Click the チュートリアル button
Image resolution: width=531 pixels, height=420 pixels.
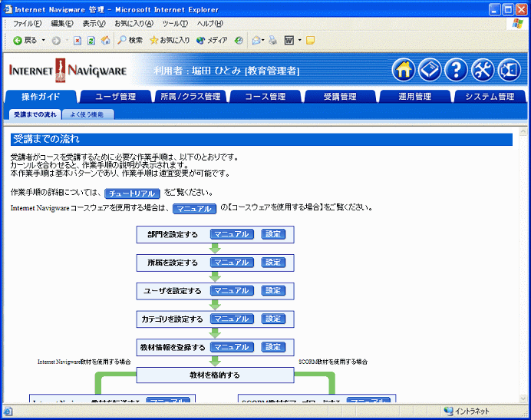[132, 193]
